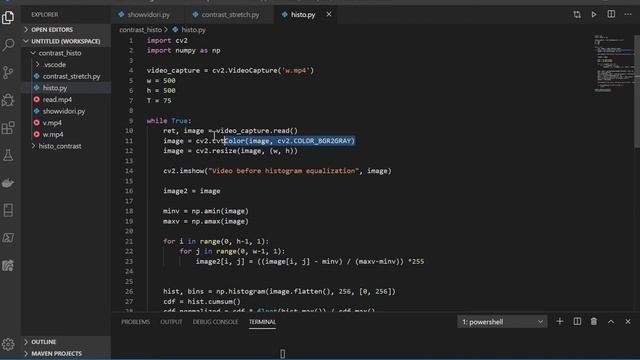Click the Open Changes compare icon

pos(577,15)
